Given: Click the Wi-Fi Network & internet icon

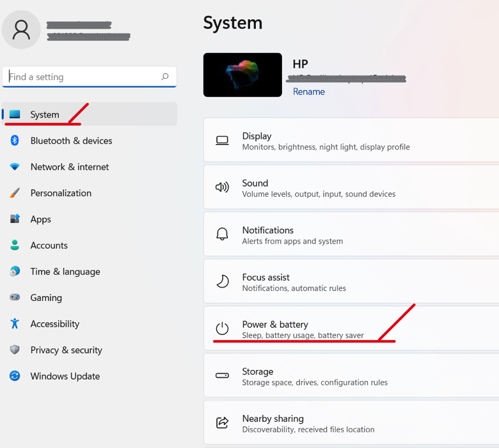Looking at the screenshot, I should click(x=15, y=167).
